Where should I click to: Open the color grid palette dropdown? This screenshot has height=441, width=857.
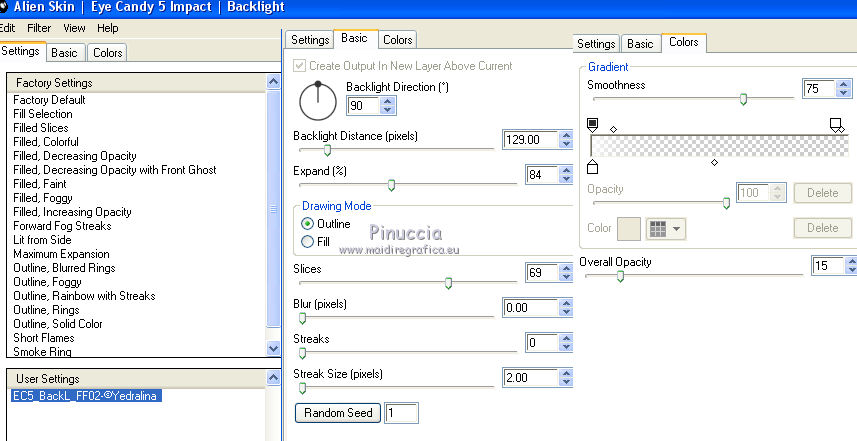[665, 229]
